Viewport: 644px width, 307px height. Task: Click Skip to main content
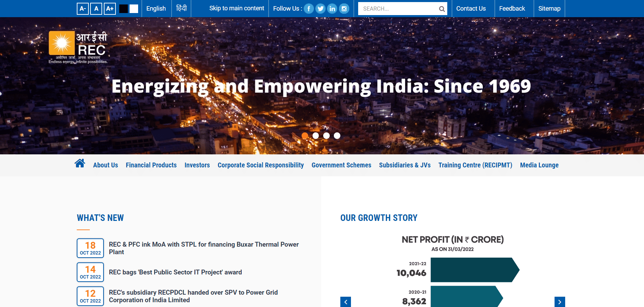pyautogui.click(x=237, y=8)
